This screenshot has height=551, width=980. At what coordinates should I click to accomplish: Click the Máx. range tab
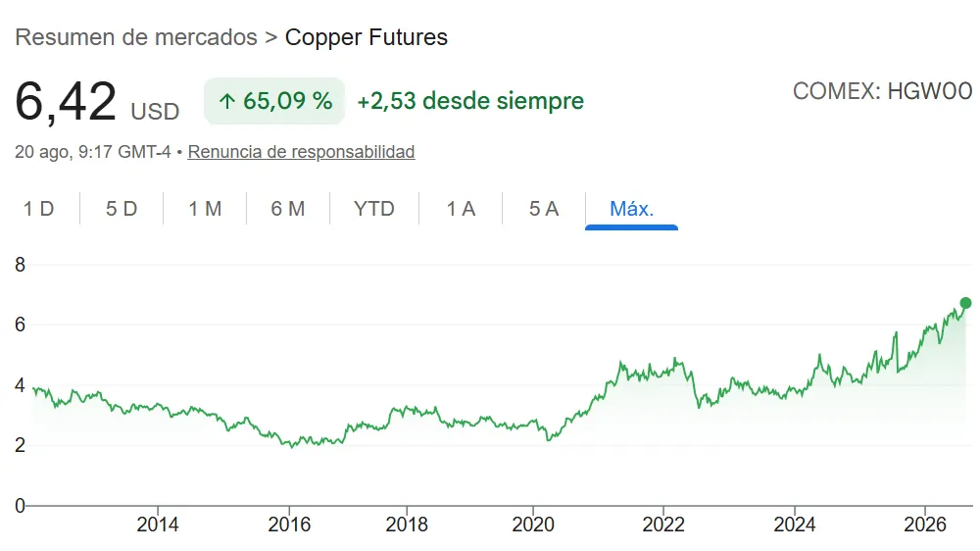(x=631, y=208)
